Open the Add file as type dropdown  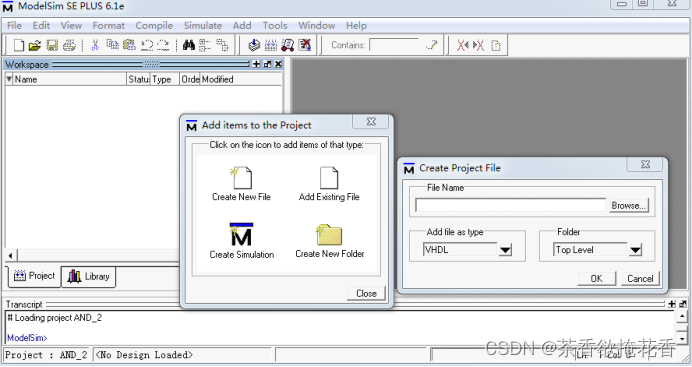[505, 250]
